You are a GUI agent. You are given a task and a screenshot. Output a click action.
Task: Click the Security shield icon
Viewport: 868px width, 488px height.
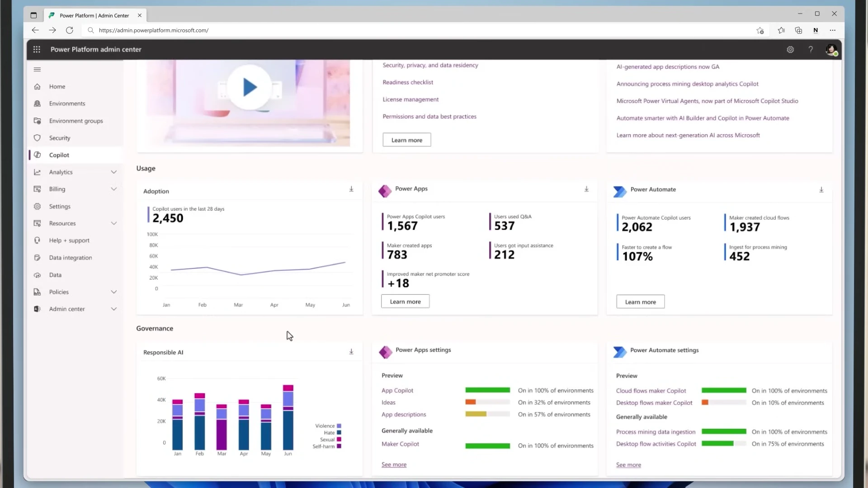[37, 138]
